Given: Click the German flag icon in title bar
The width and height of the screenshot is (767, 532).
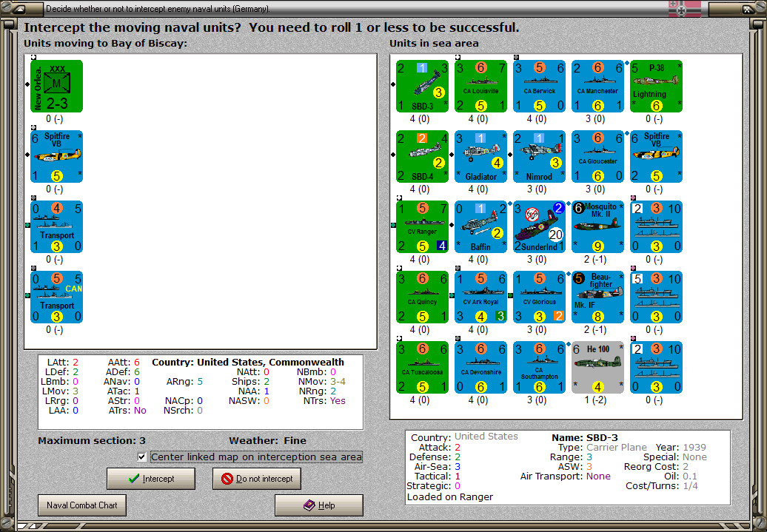Looking at the screenshot, I should pos(685,9).
